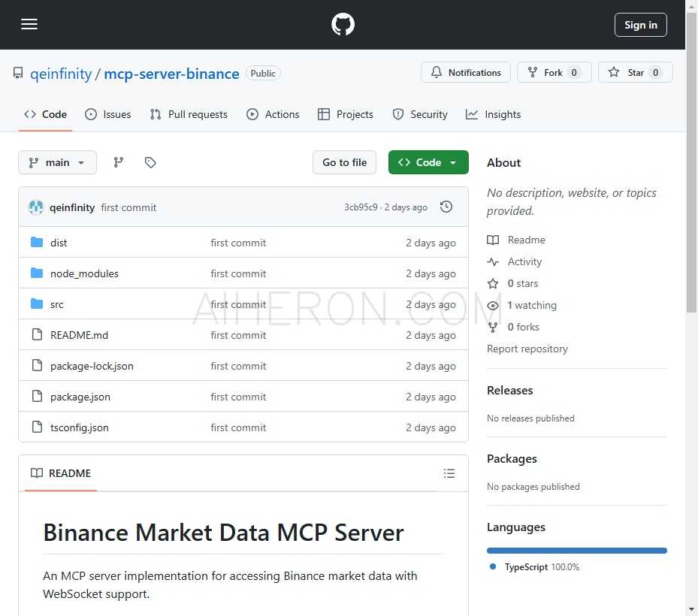Click the Go to file button

[x=345, y=162]
